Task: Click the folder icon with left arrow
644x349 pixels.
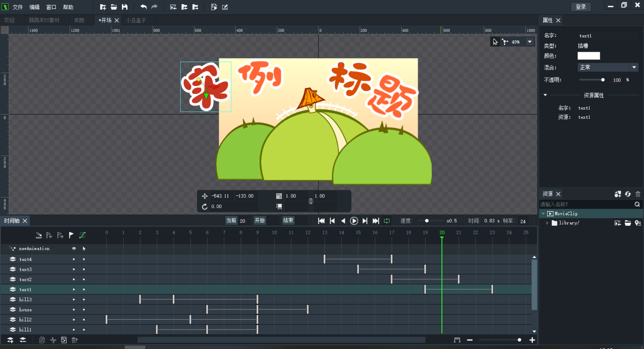Action: pos(184,7)
